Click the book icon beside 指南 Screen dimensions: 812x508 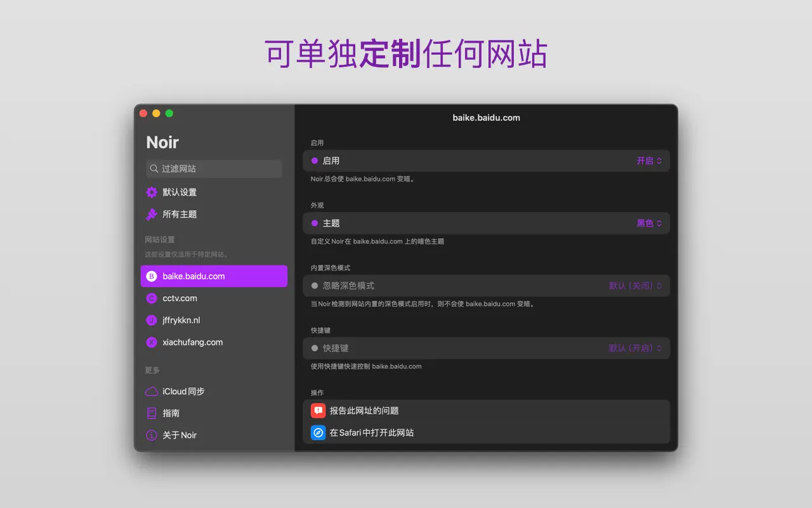152,413
